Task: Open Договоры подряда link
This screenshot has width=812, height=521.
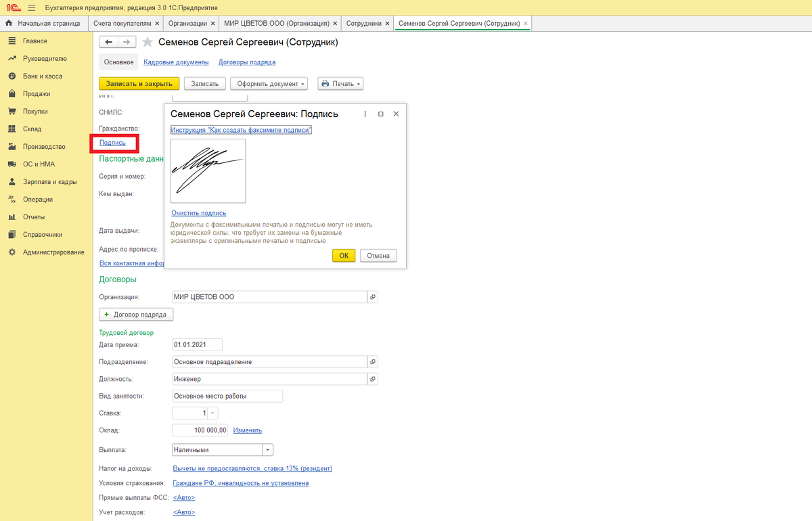Action: (247, 62)
